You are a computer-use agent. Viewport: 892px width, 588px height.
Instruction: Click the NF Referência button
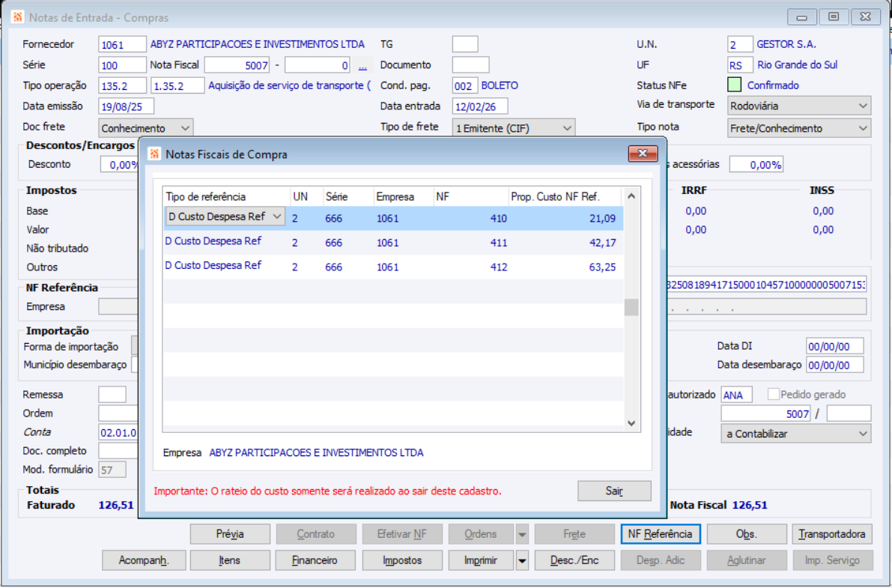660,535
